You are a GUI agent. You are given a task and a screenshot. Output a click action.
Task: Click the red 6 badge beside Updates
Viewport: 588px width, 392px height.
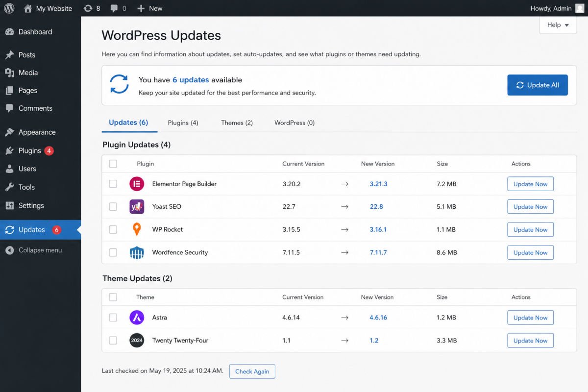click(x=56, y=230)
